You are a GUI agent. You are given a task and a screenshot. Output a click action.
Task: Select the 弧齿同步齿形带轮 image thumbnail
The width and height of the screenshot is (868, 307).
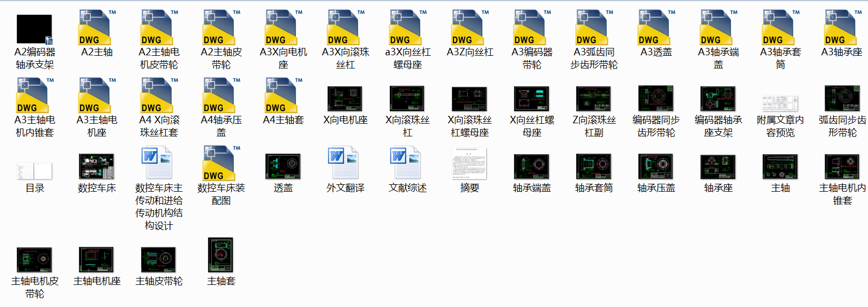[842, 98]
